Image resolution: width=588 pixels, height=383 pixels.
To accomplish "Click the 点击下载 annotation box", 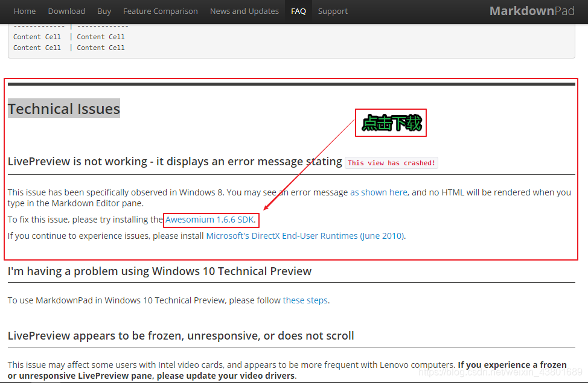I will pos(391,122).
